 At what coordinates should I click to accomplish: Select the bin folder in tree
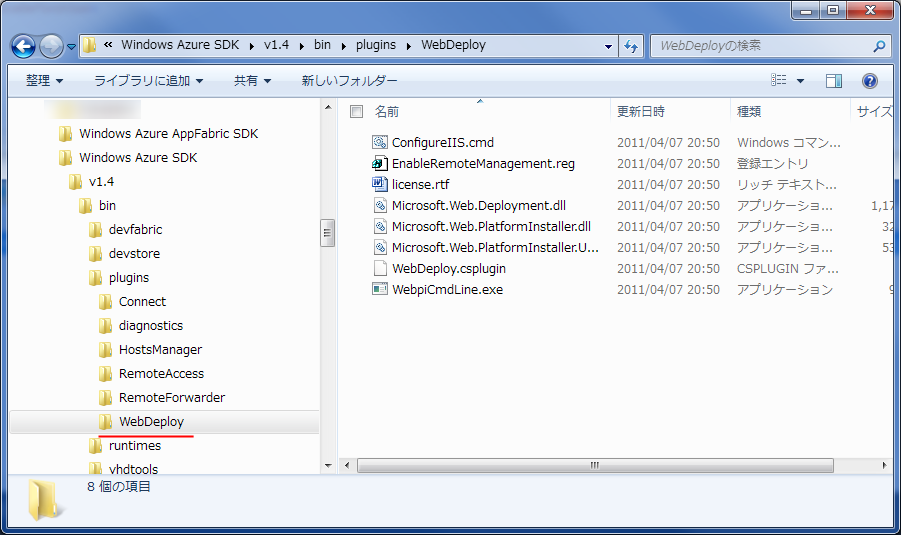click(x=107, y=206)
